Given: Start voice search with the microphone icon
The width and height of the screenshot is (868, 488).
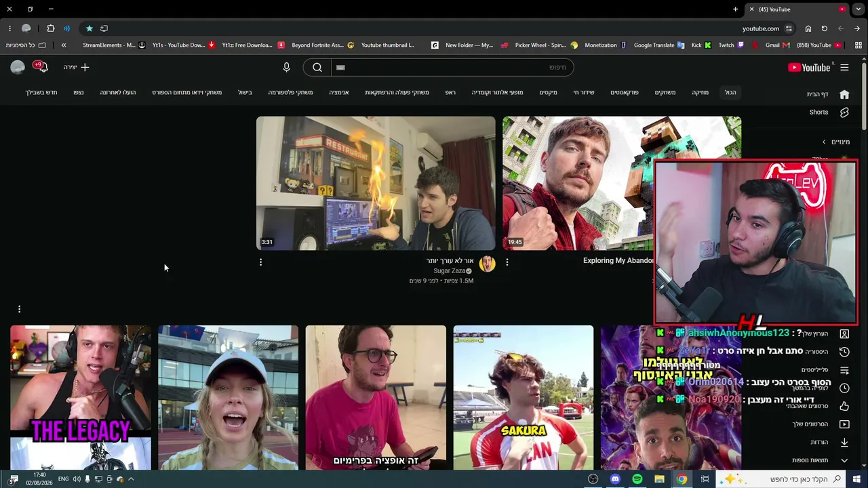Looking at the screenshot, I should pyautogui.click(x=286, y=67).
